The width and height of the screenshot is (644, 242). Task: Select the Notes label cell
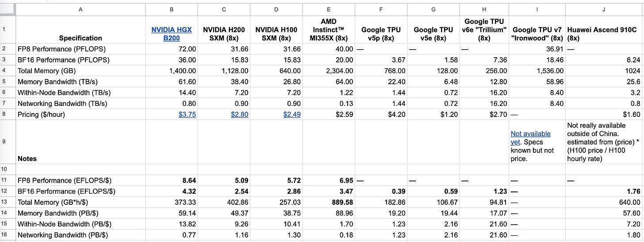tap(80, 142)
